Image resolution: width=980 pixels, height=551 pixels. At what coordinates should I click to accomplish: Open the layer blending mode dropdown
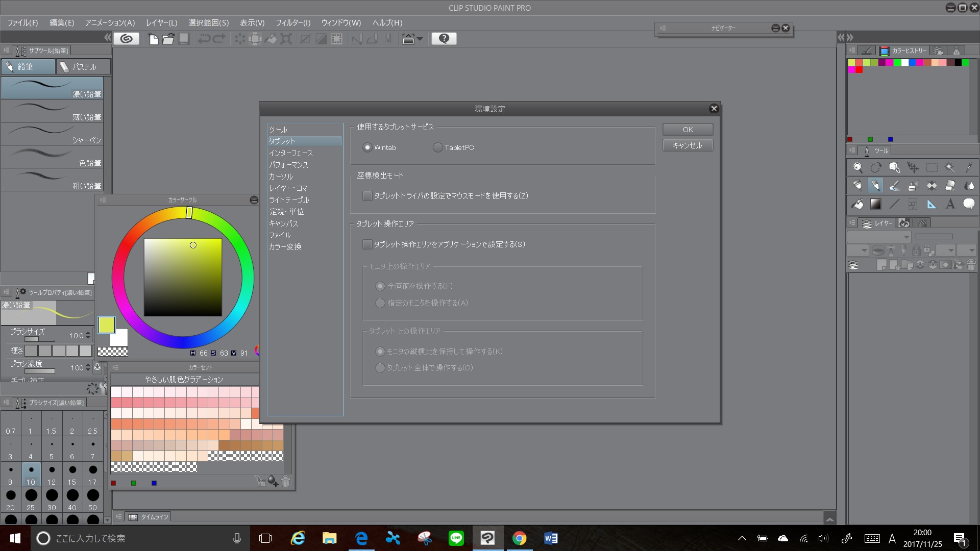(878, 237)
